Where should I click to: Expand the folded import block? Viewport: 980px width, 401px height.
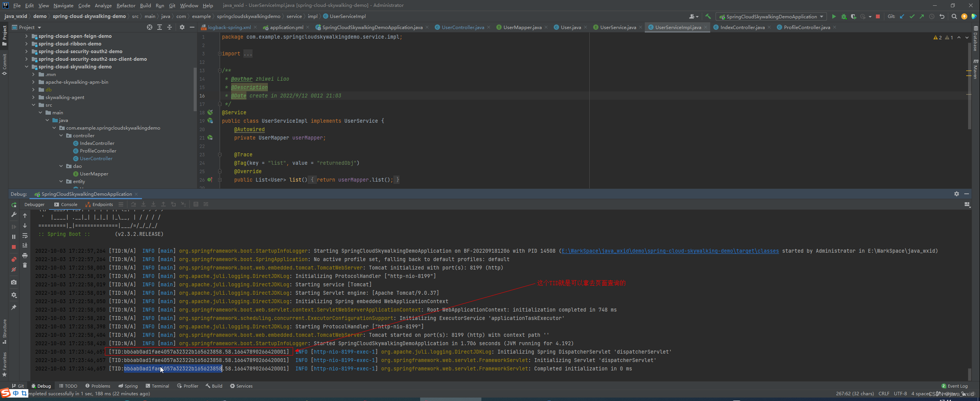[220, 54]
